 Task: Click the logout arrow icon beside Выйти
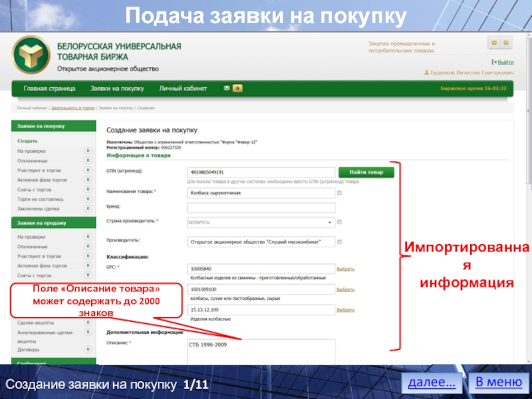(494, 62)
